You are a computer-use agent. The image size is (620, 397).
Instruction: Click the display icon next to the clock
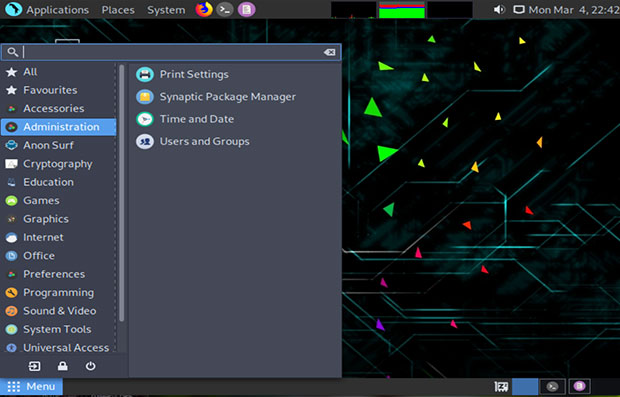[x=519, y=9]
